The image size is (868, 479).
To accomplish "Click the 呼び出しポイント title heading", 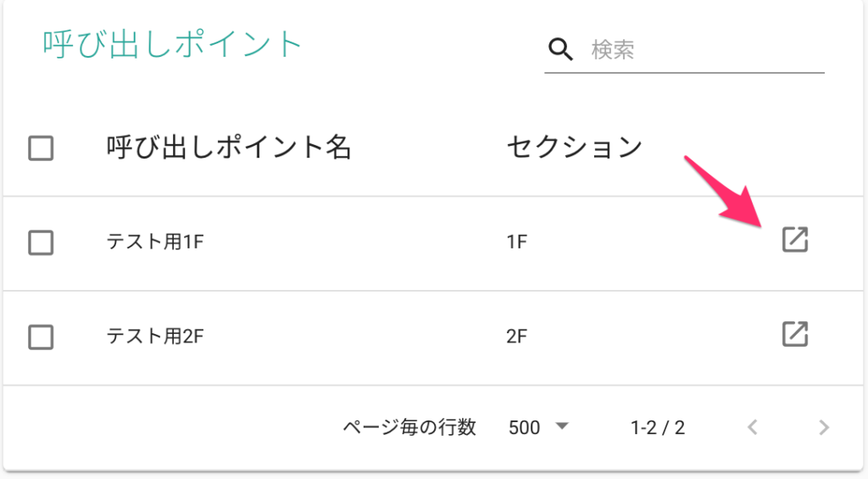I will (x=172, y=44).
